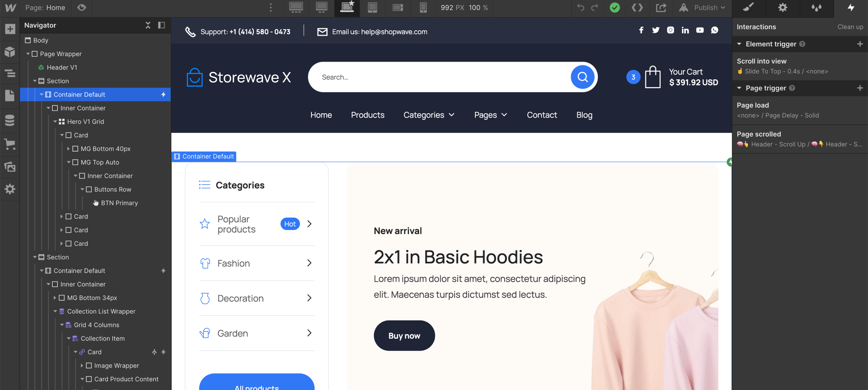The width and height of the screenshot is (868, 390).
Task: Open the Page load interaction
Action: [x=800, y=110]
